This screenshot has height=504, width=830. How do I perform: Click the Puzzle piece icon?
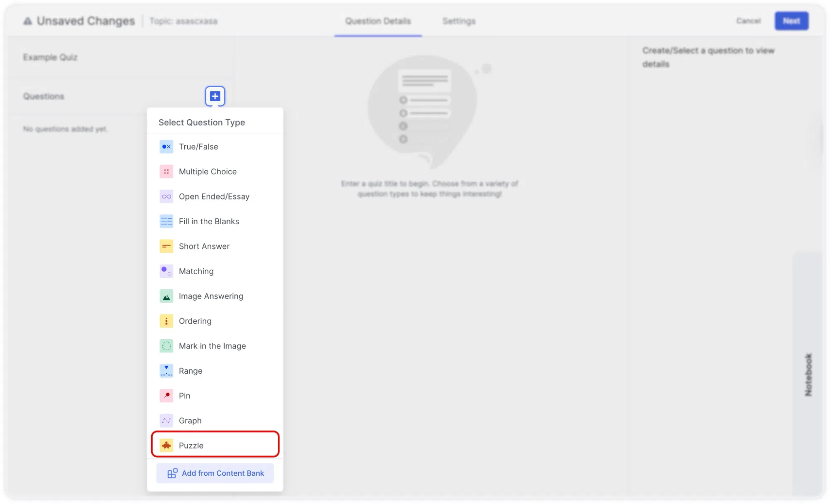tap(166, 445)
